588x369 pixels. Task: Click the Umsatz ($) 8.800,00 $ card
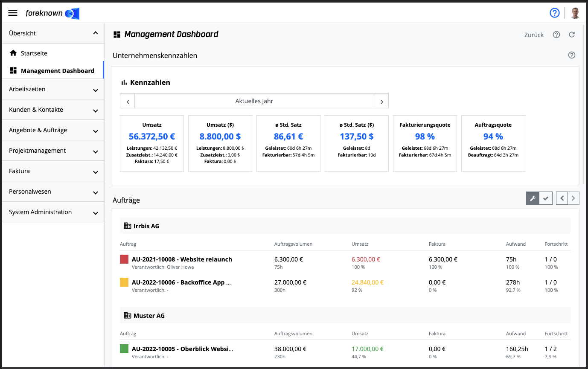click(220, 143)
